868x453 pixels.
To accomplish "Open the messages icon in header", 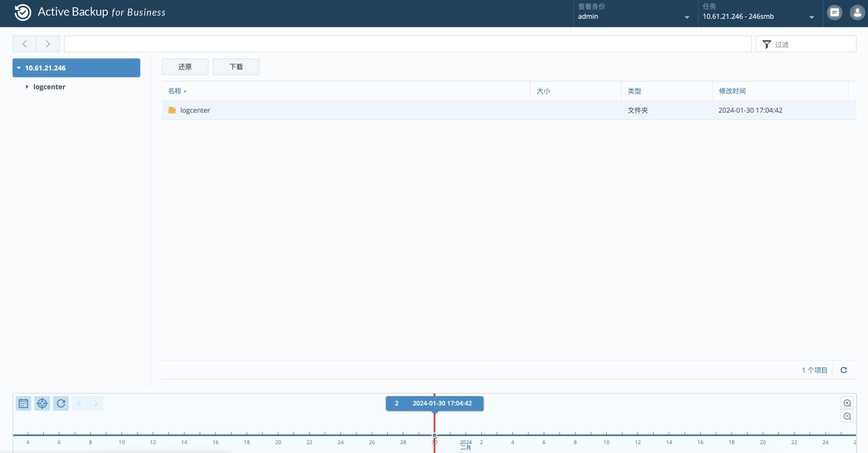I will 834,13.
